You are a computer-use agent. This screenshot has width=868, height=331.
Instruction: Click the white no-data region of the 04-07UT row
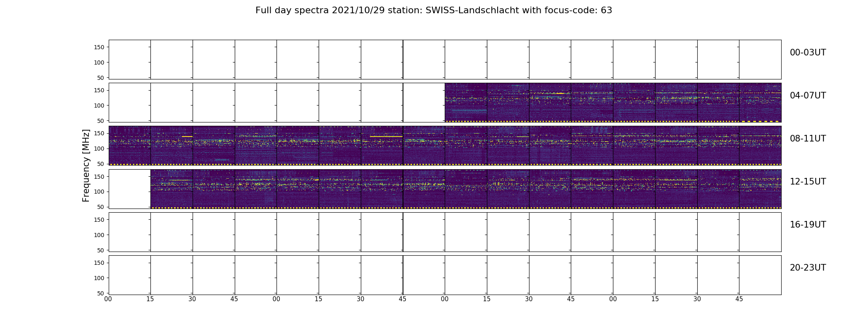click(x=277, y=103)
